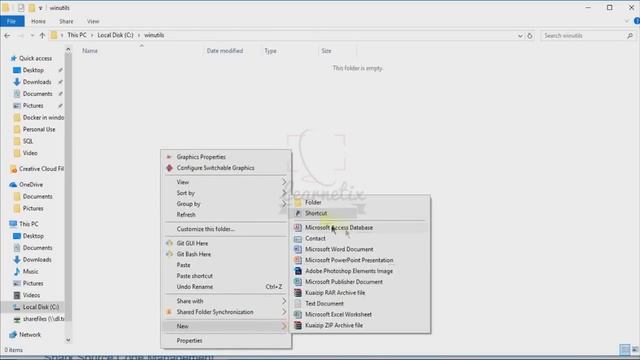Click This PC in the address breadcrumb
This screenshot has width=640, height=360.
click(77, 35)
